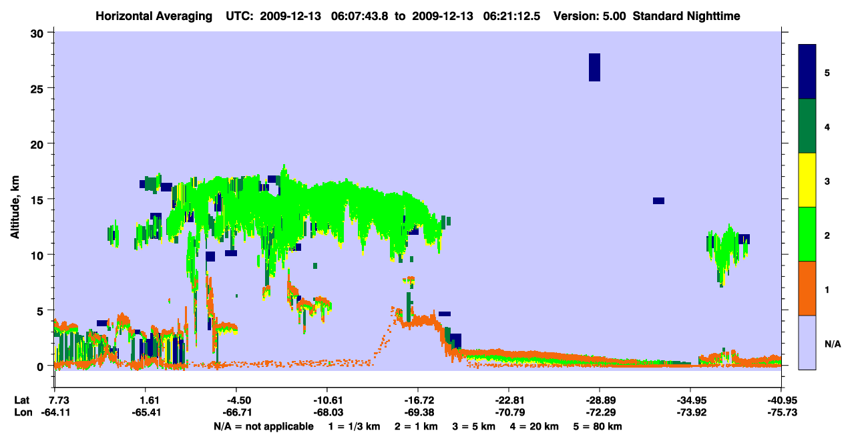Click the 20 km altitude tick label
Screen dimensions: 868x445
pyautogui.click(x=37, y=143)
